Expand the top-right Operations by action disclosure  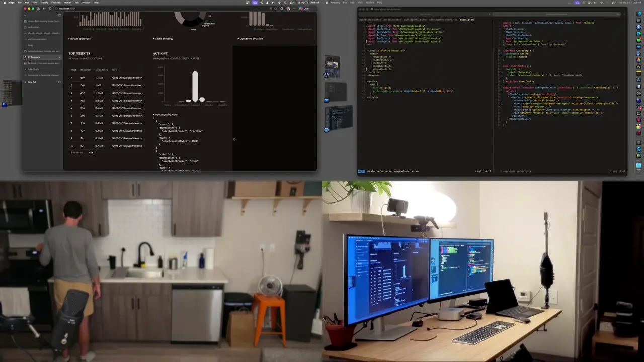(x=250, y=39)
